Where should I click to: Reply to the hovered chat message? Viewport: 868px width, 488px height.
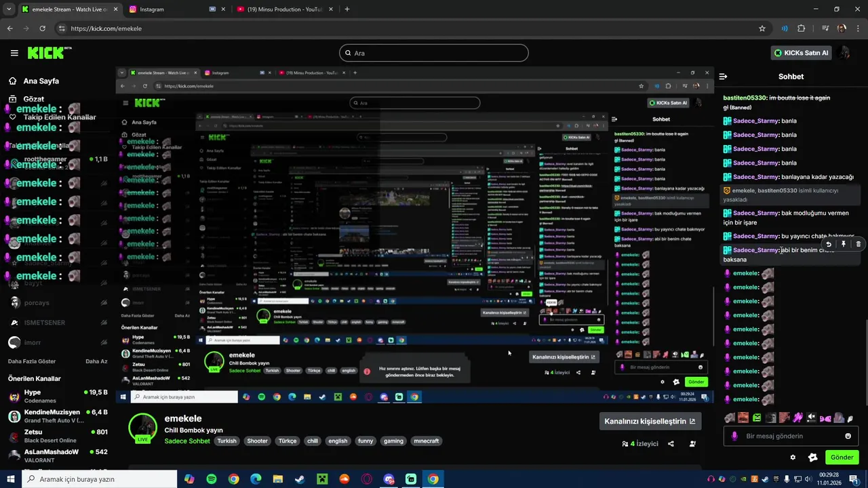pyautogui.click(x=828, y=244)
